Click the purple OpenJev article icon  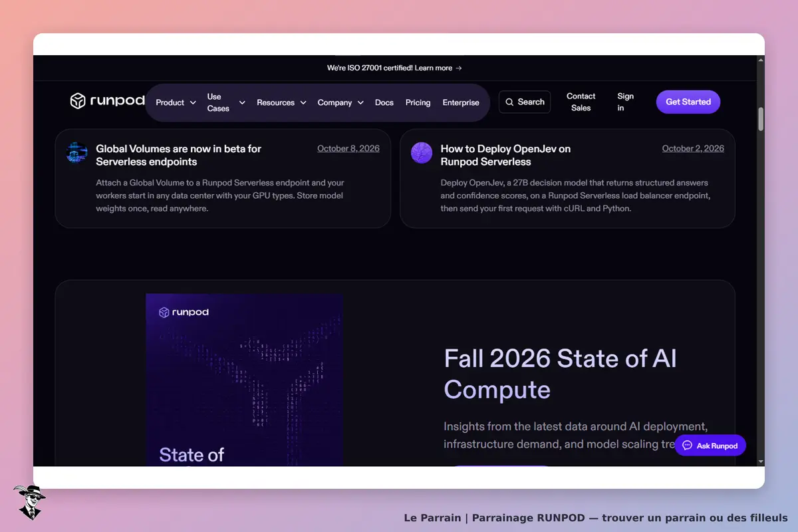point(422,153)
